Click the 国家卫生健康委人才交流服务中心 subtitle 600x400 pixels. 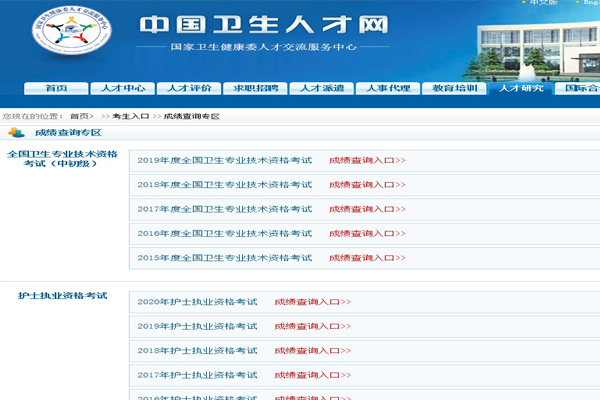pos(264,47)
